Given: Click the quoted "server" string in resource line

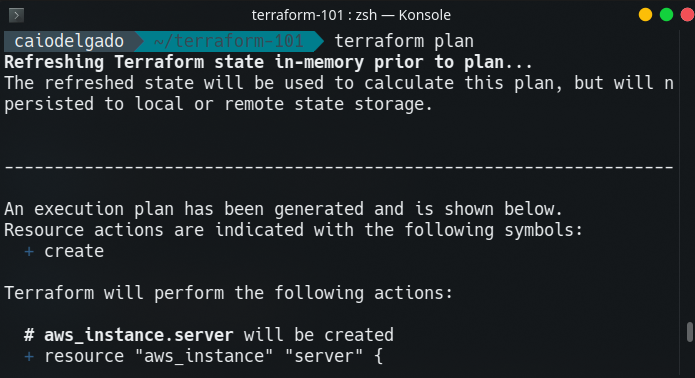Looking at the screenshot, I should (324, 356).
